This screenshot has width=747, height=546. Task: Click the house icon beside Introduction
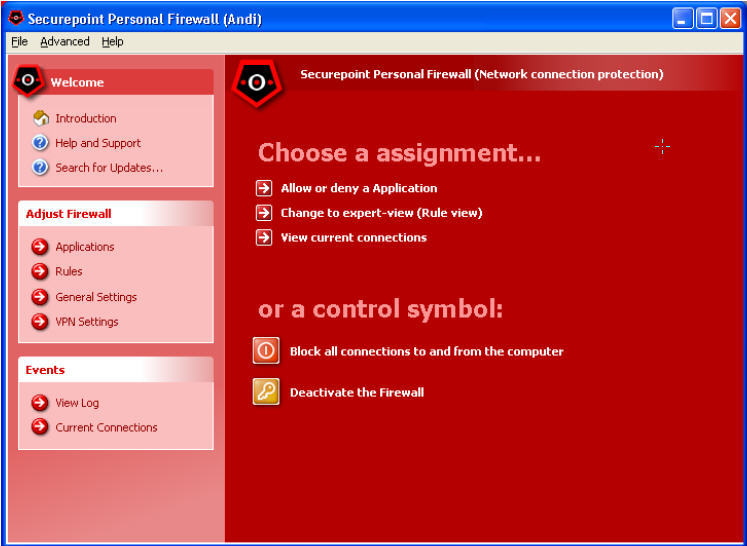[x=40, y=118]
